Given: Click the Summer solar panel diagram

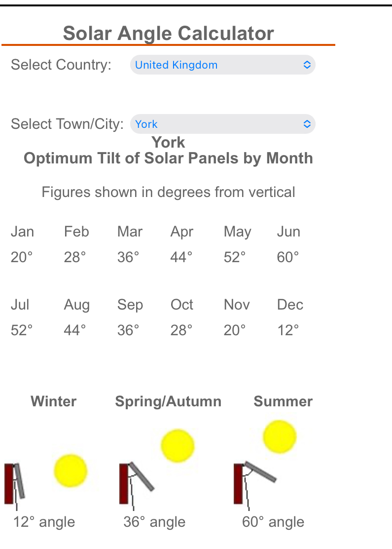Looking at the screenshot, I should 255,485.
